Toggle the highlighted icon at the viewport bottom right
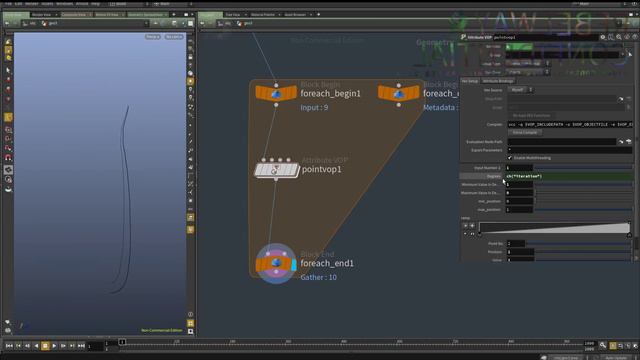Screen dimensions: 640x360 [191, 323]
